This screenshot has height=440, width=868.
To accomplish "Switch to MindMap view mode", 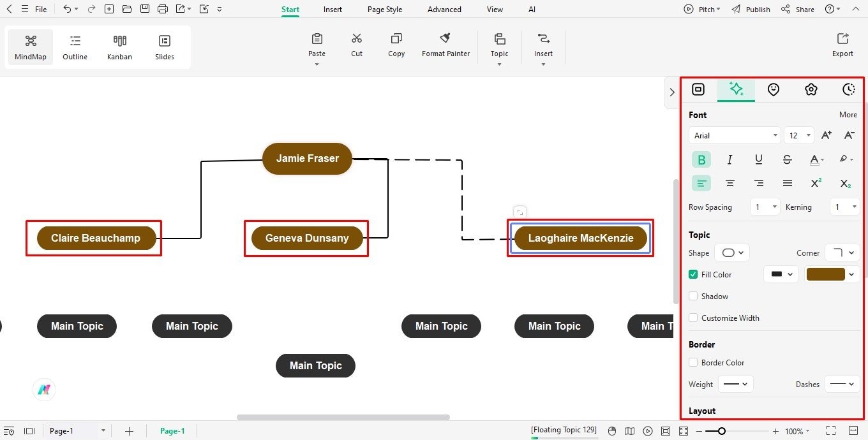I will point(31,47).
